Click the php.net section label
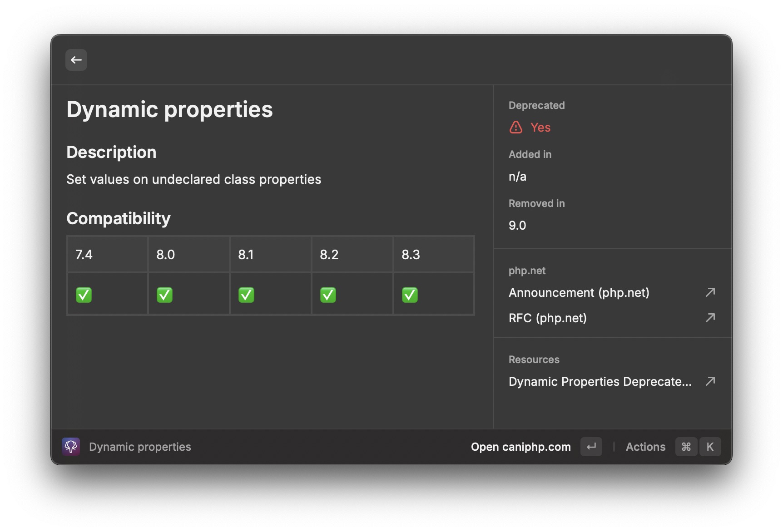Viewport: 783px width, 532px height. (x=527, y=271)
